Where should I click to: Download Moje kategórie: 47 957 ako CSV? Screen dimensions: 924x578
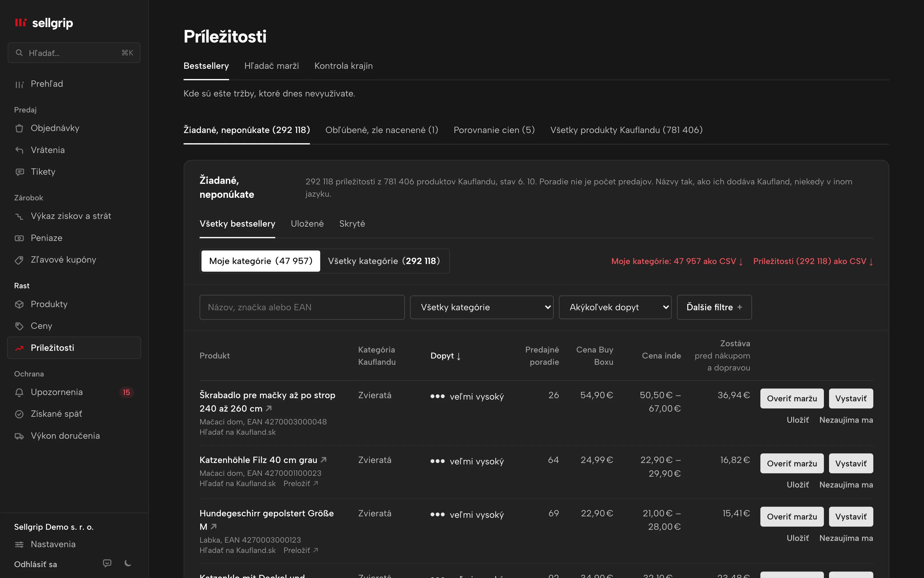[x=677, y=261]
